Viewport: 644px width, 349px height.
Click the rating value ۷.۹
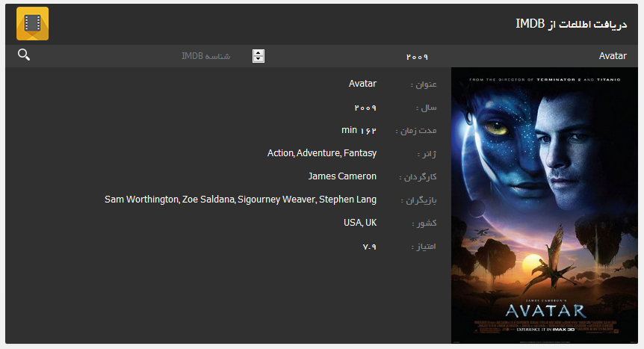370,246
